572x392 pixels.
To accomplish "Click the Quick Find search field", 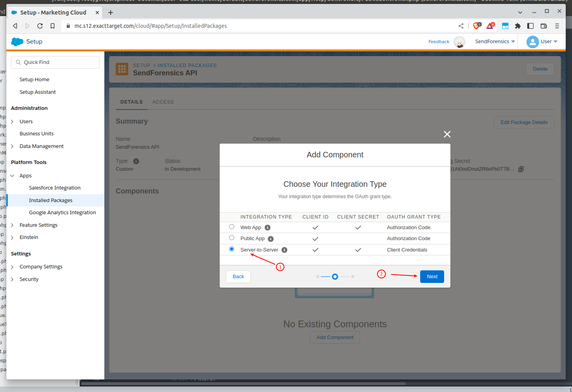I will click(55, 62).
